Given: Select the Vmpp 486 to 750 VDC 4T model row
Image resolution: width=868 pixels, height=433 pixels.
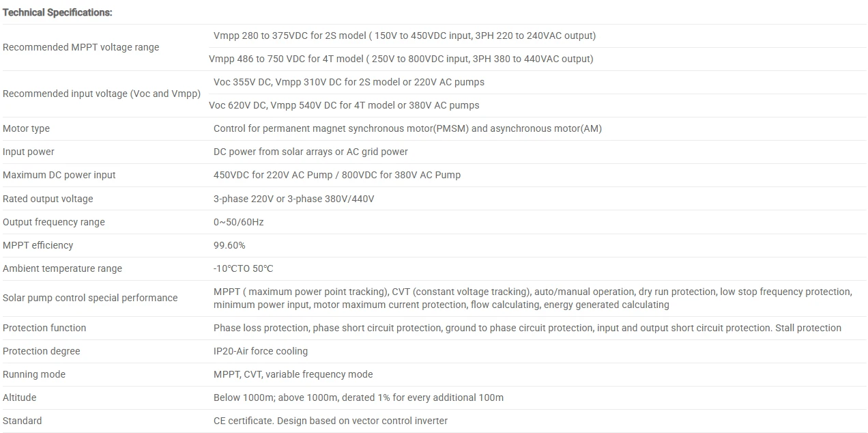Looking at the screenshot, I should point(401,59).
